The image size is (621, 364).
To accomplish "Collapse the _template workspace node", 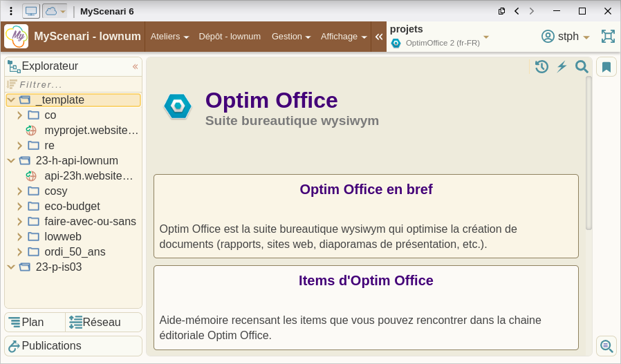I will tap(10, 100).
